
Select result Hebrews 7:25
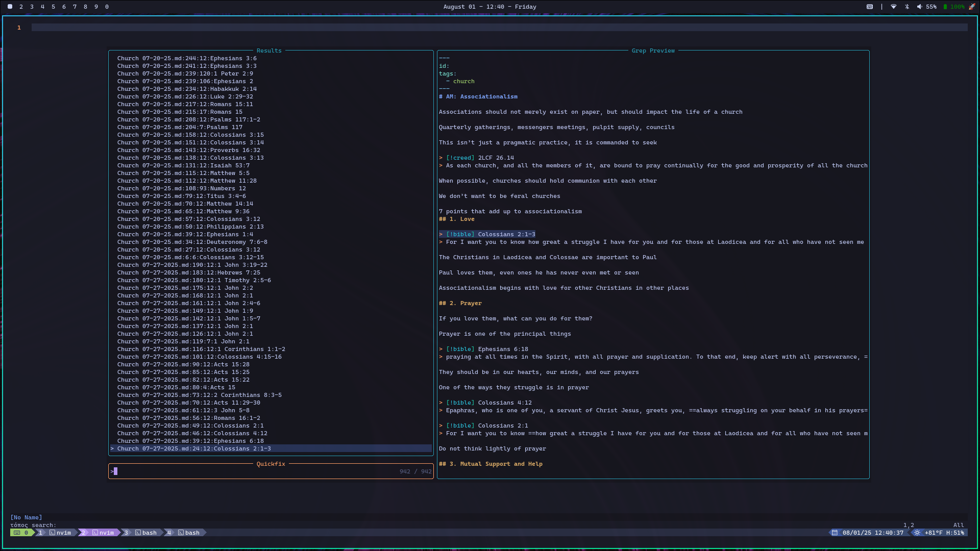tap(189, 273)
